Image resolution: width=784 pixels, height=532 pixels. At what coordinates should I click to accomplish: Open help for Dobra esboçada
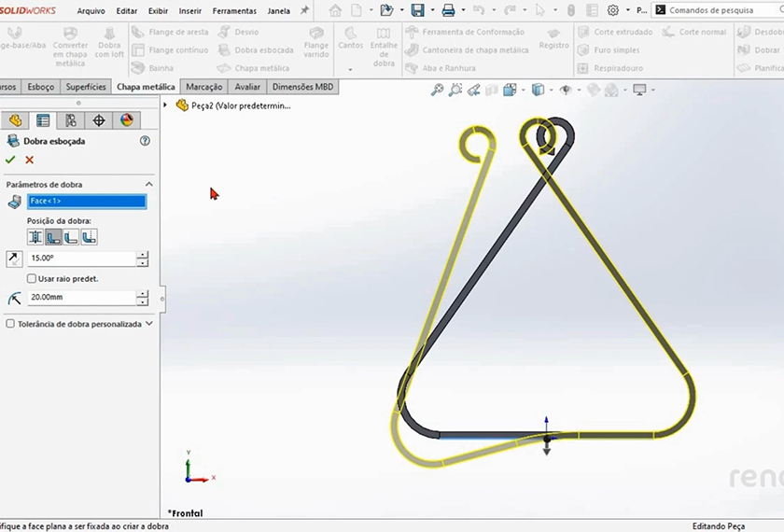(x=145, y=141)
